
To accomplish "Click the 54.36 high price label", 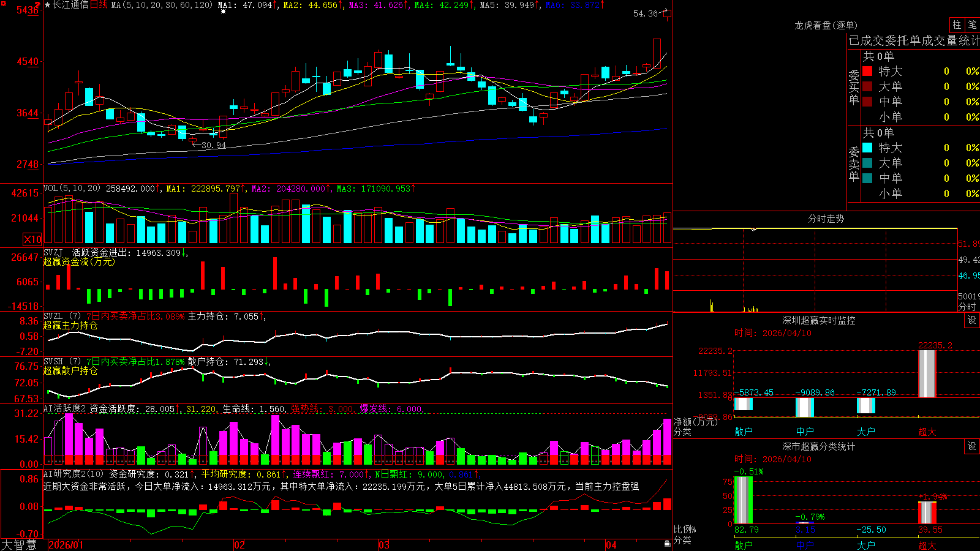I will coord(646,13).
